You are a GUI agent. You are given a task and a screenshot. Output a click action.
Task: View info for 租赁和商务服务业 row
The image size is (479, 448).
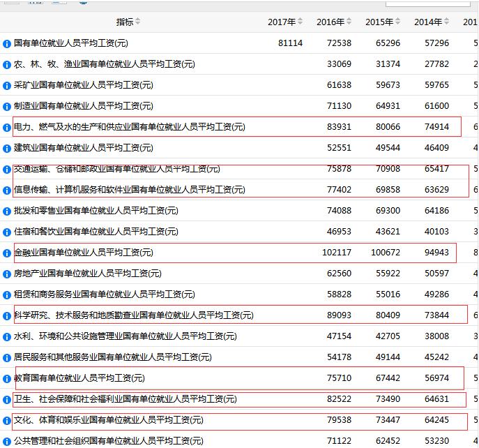pyautogui.click(x=7, y=295)
